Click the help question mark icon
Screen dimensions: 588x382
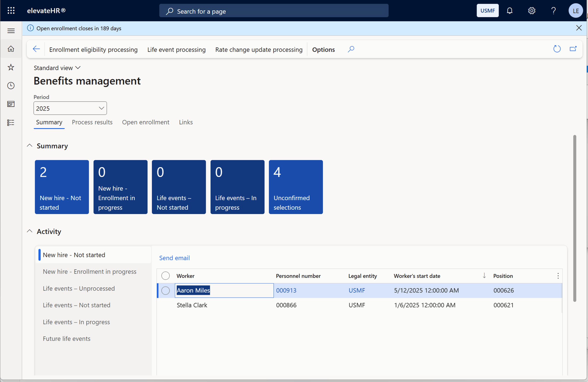coord(553,11)
